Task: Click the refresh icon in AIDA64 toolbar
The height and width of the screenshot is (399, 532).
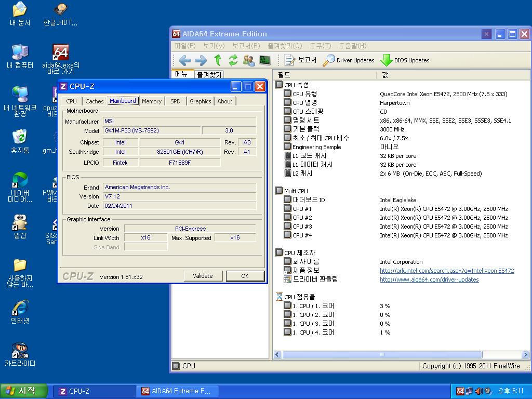Action: pos(233,60)
